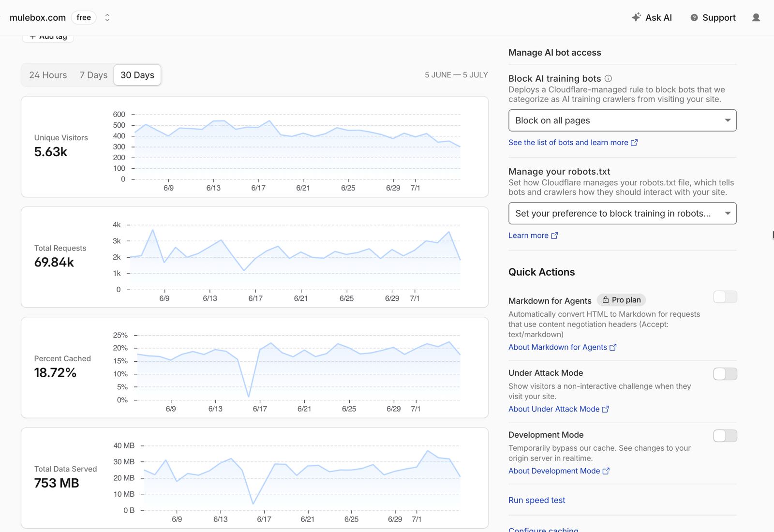The height and width of the screenshot is (532, 774).
Task: Click the Ask AI sparkle icon
Action: [x=636, y=17]
